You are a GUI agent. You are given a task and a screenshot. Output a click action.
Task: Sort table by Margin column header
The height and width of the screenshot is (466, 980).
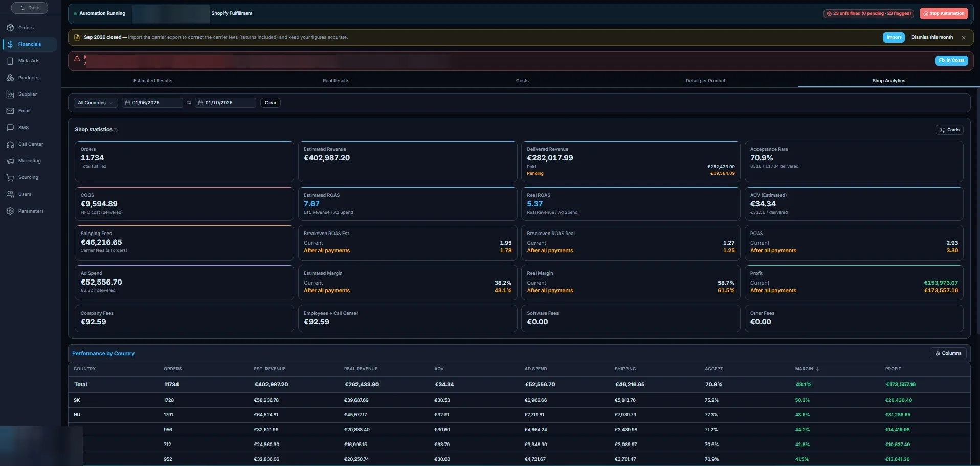(807, 369)
